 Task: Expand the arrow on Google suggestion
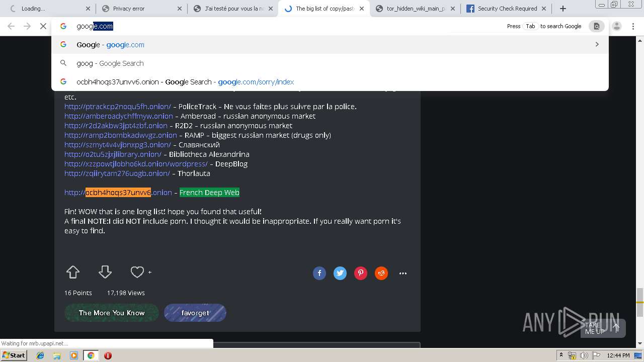597,45
